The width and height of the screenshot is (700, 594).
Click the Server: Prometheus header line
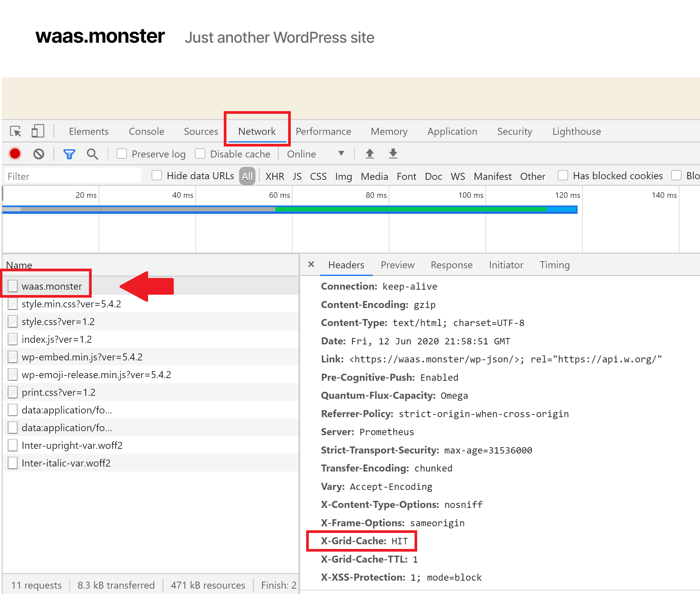tap(368, 432)
